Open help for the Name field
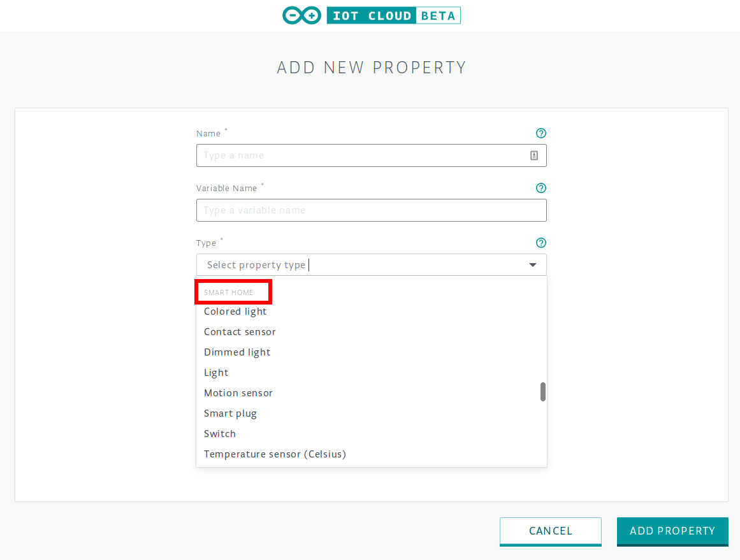Viewport: 740px width, 560px height. click(540, 133)
